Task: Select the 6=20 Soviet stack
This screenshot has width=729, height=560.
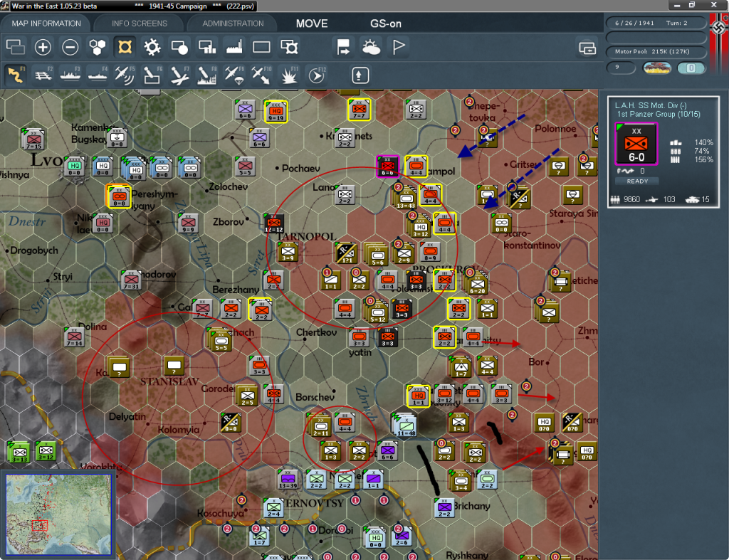Action: coord(478,284)
